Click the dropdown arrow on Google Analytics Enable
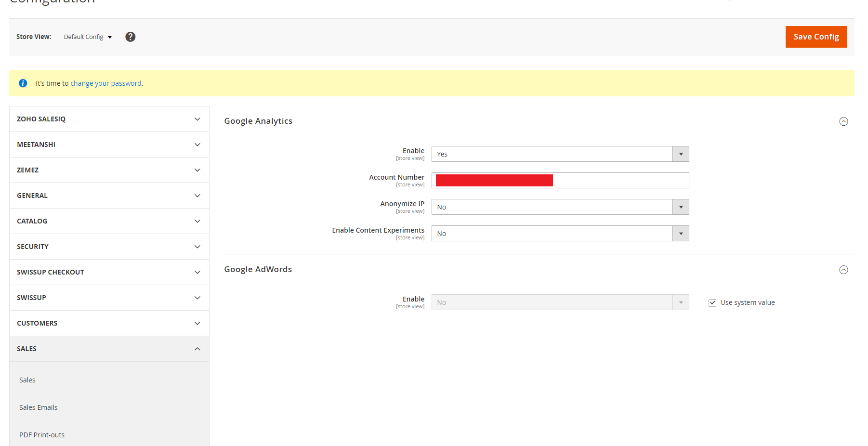The width and height of the screenshot is (868, 446). point(681,154)
